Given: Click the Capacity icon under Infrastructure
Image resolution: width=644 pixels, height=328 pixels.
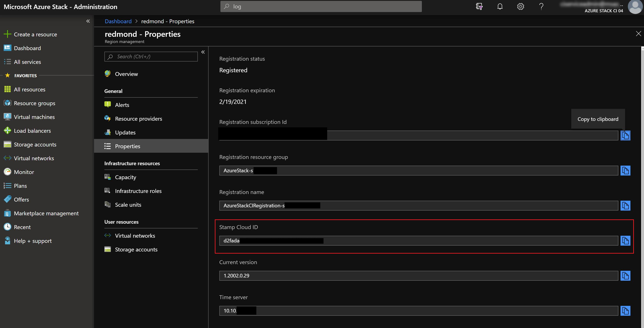Looking at the screenshot, I should [108, 177].
